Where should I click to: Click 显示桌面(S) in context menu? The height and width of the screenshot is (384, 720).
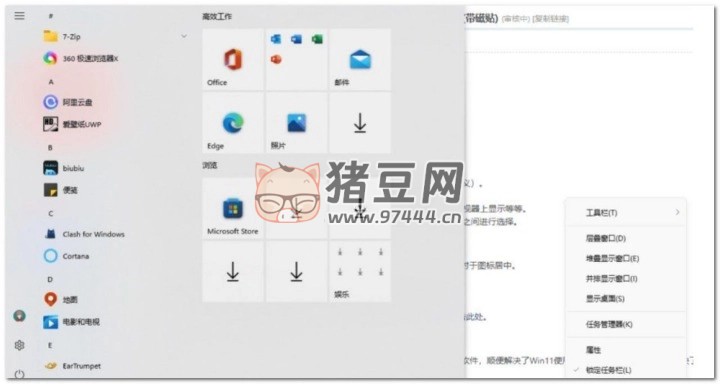click(x=625, y=299)
